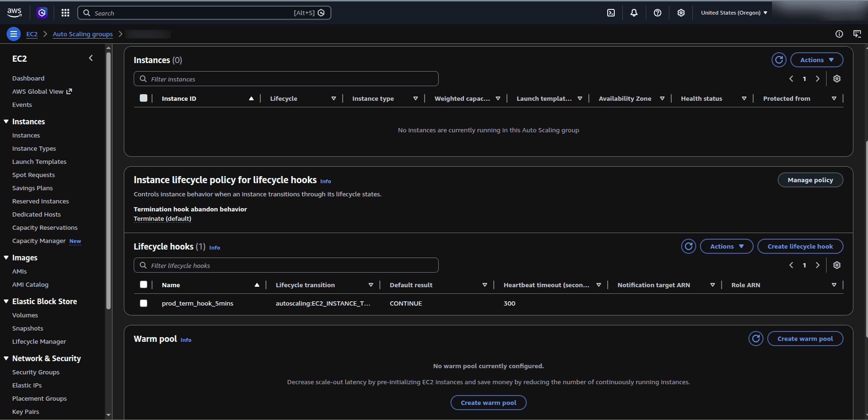868x420 pixels.
Task: Open the tutorials panel icon at top right
Action: pos(857,34)
